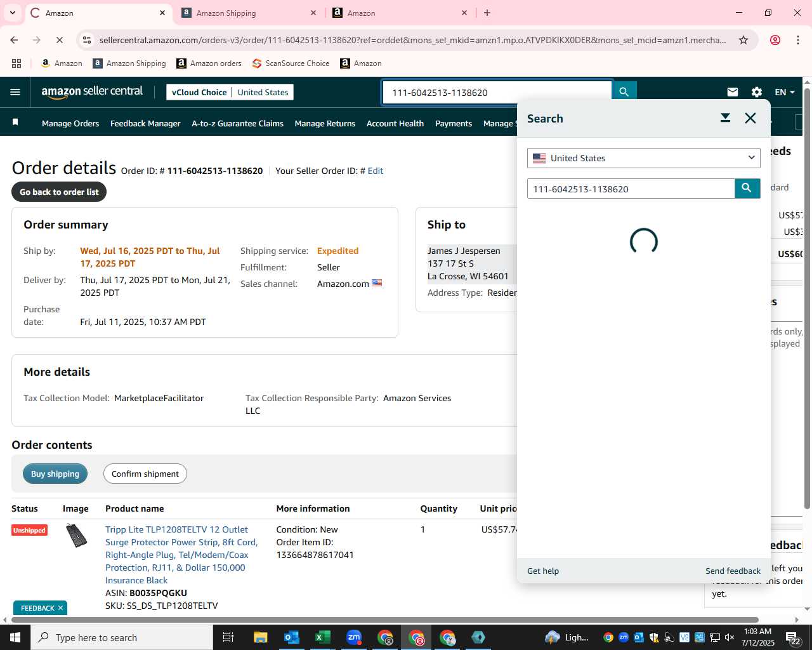Open the ScanSource Choice bookmark
The image size is (812, 650).
pyautogui.click(x=291, y=63)
